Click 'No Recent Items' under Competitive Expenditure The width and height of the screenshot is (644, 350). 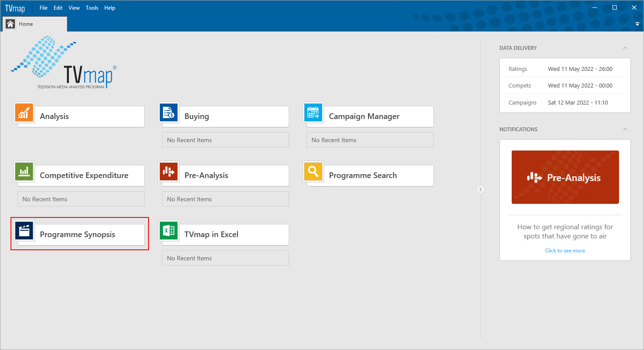81,199
